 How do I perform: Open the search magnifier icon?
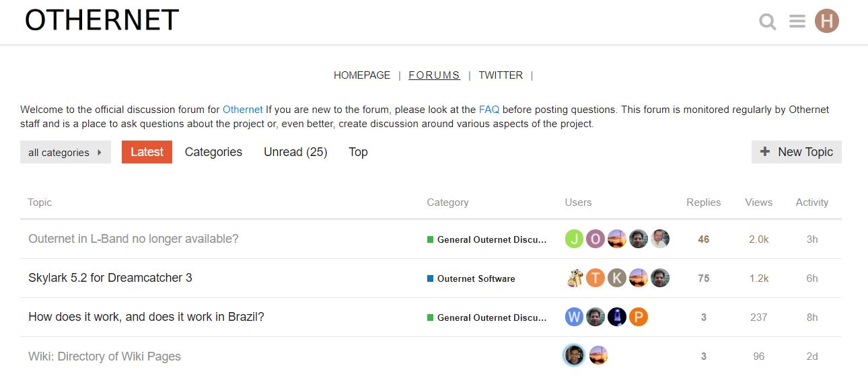click(767, 22)
